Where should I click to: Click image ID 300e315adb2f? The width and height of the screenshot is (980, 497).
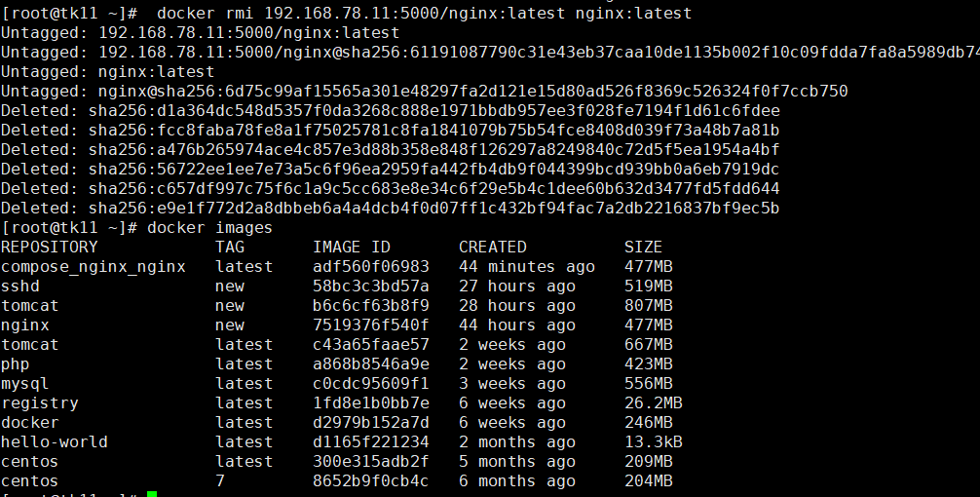coord(371,461)
